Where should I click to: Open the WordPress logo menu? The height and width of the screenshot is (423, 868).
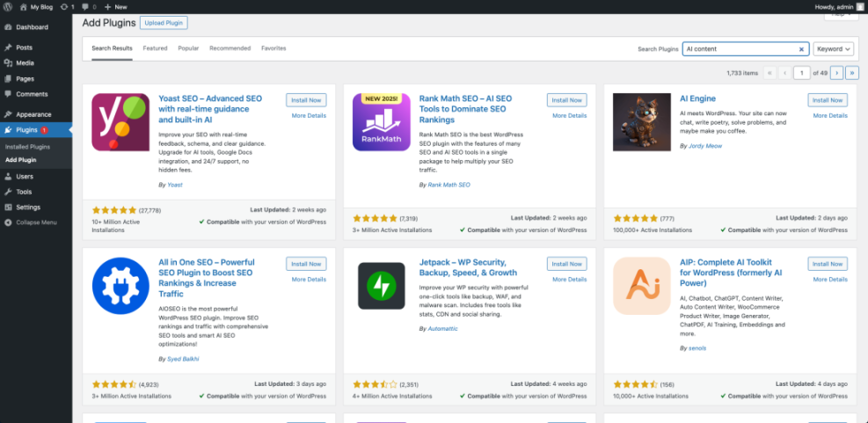click(8, 7)
